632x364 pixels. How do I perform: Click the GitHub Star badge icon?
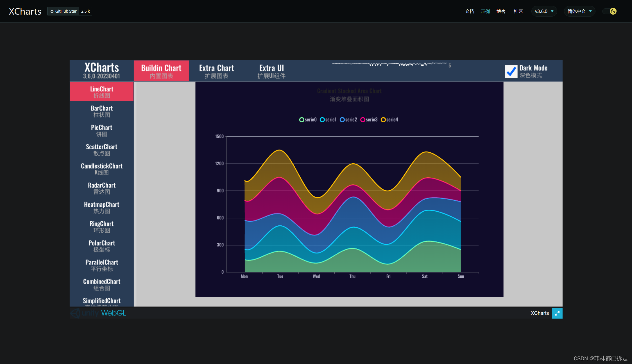[52, 11]
